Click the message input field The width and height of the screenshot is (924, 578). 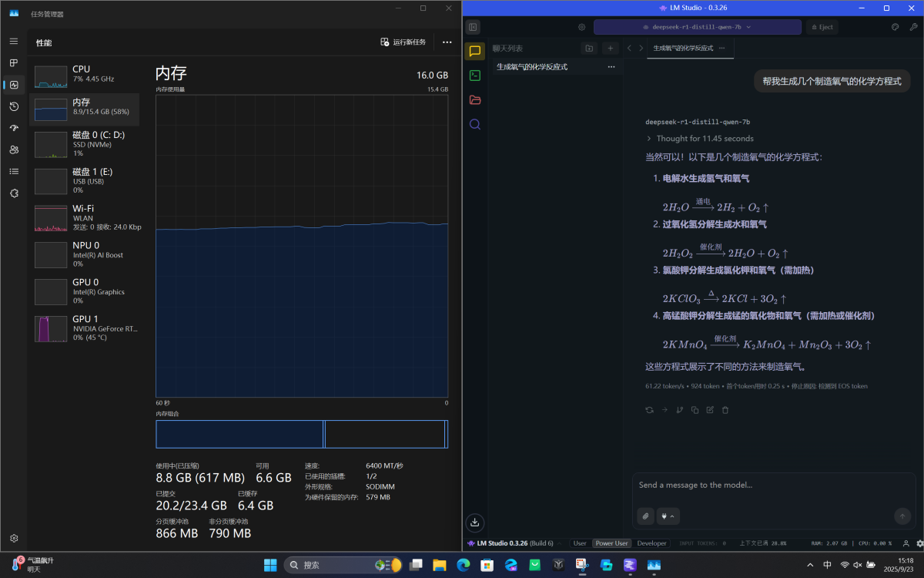tap(770, 486)
